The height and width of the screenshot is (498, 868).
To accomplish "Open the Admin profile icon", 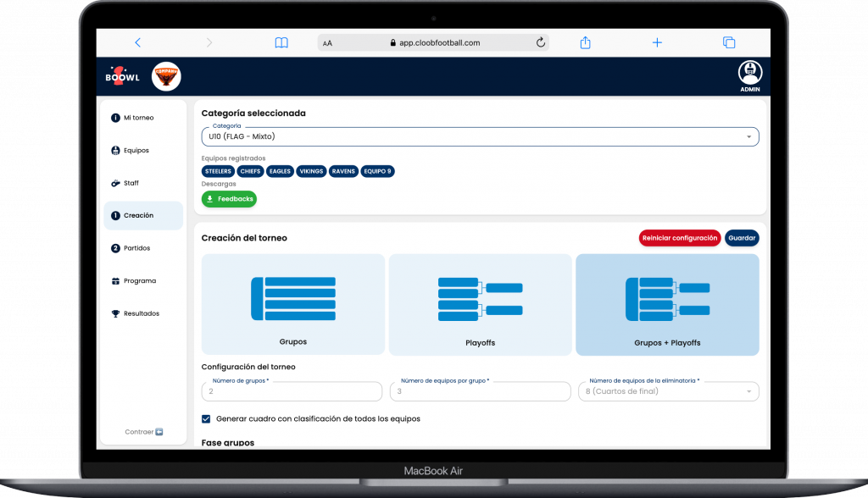I will tap(749, 74).
